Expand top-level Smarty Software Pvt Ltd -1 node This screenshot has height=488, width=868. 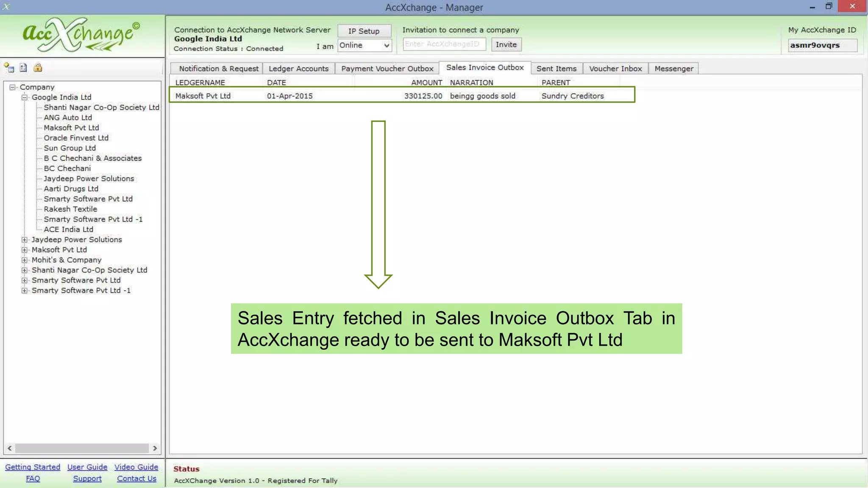[x=25, y=290]
